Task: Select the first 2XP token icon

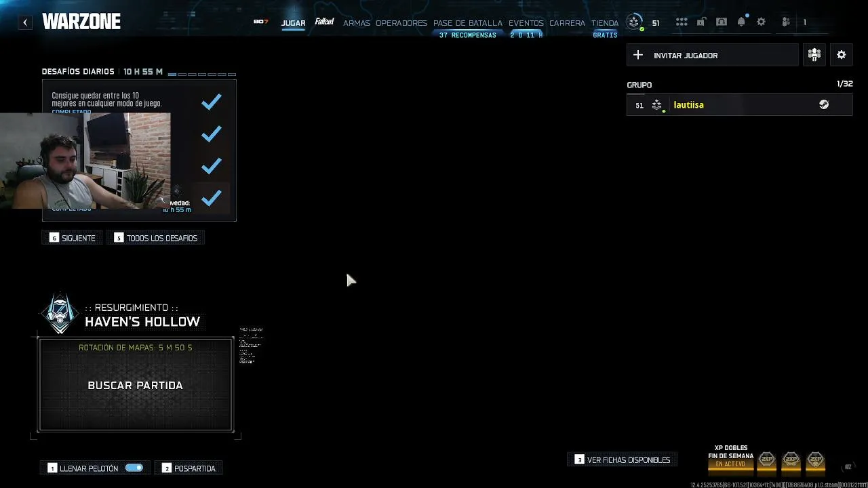Action: tap(766, 460)
